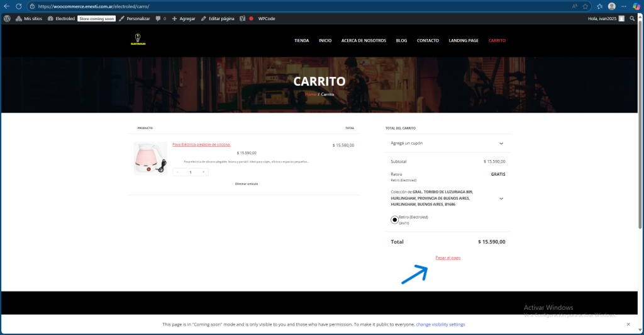Click the WordPress logo in admin bar
This screenshot has width=644, height=335.
tap(7, 19)
